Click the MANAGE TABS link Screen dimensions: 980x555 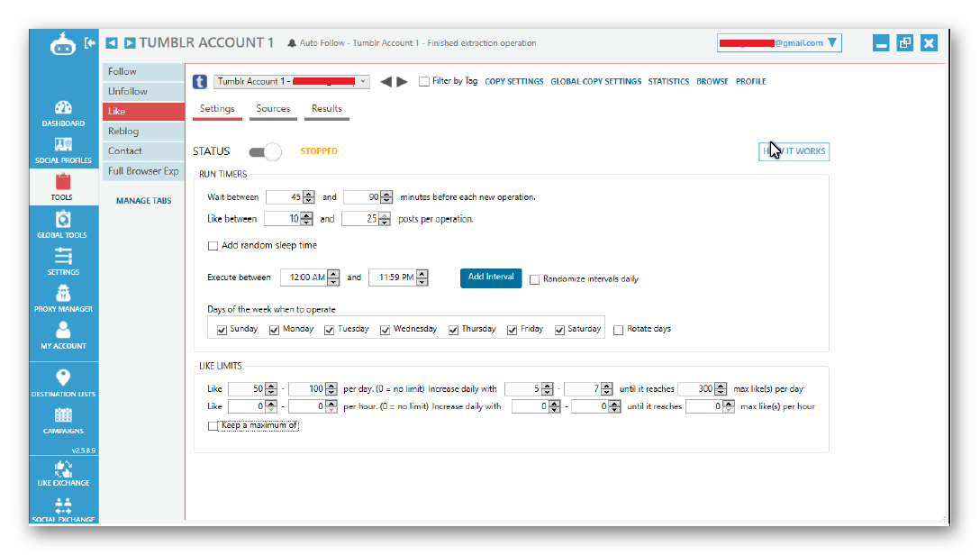144,201
